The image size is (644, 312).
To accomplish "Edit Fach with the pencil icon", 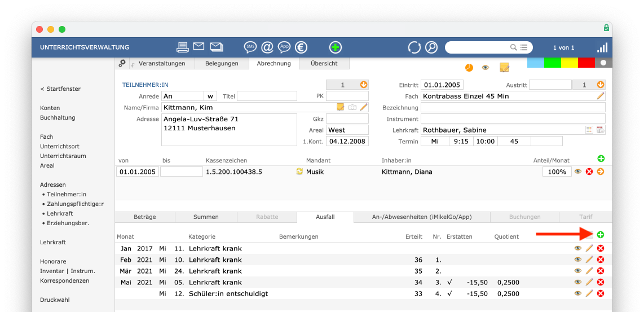I will coord(601,96).
